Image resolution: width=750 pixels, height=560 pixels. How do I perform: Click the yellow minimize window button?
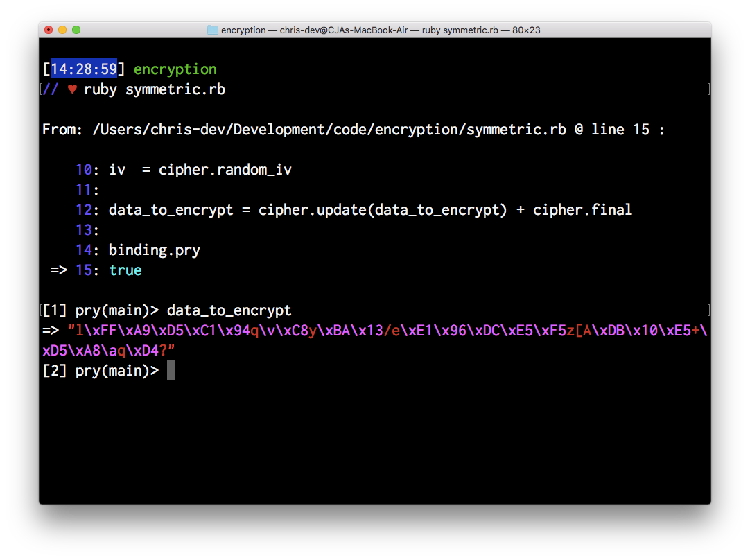tap(62, 30)
